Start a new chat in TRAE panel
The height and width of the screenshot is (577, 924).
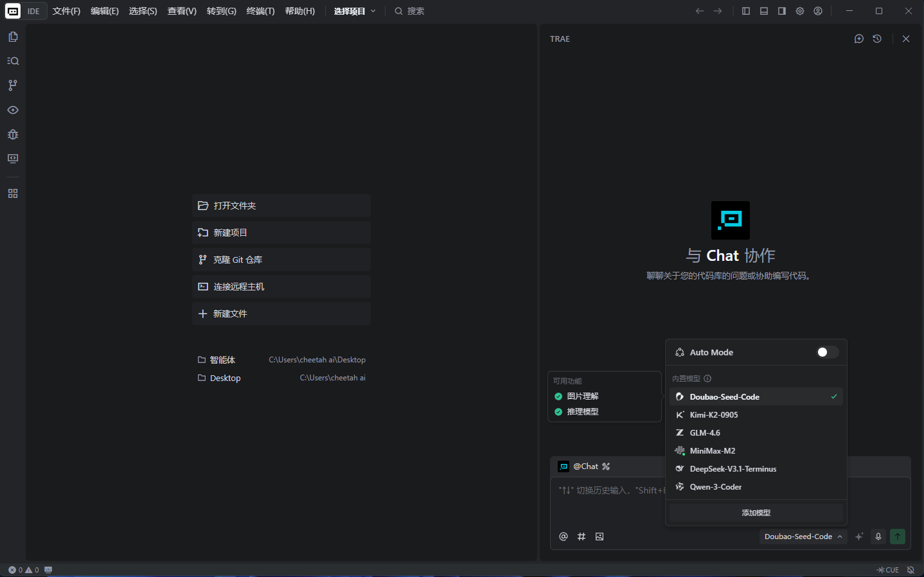pyautogui.click(x=859, y=39)
